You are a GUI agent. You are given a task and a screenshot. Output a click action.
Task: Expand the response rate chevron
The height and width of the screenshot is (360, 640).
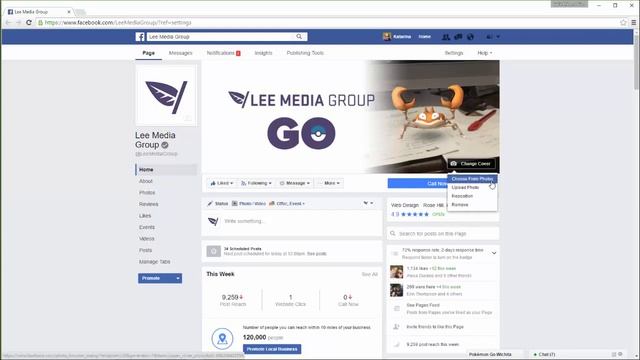click(x=494, y=253)
